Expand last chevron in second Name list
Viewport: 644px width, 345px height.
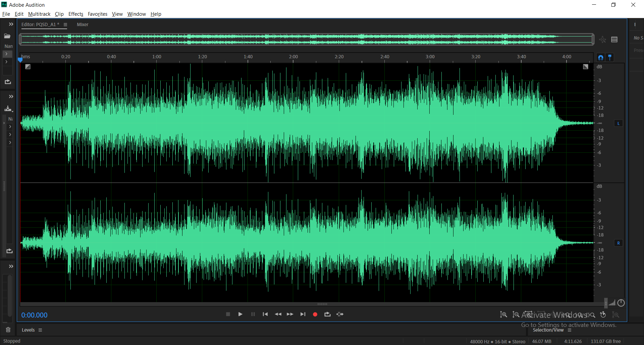[x=10, y=143]
